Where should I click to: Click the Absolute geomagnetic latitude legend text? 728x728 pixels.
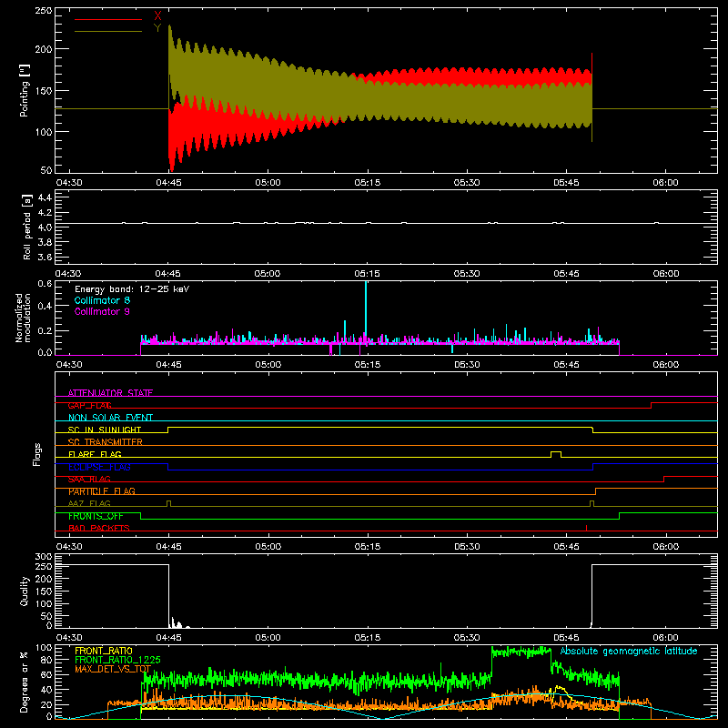[x=629, y=652]
